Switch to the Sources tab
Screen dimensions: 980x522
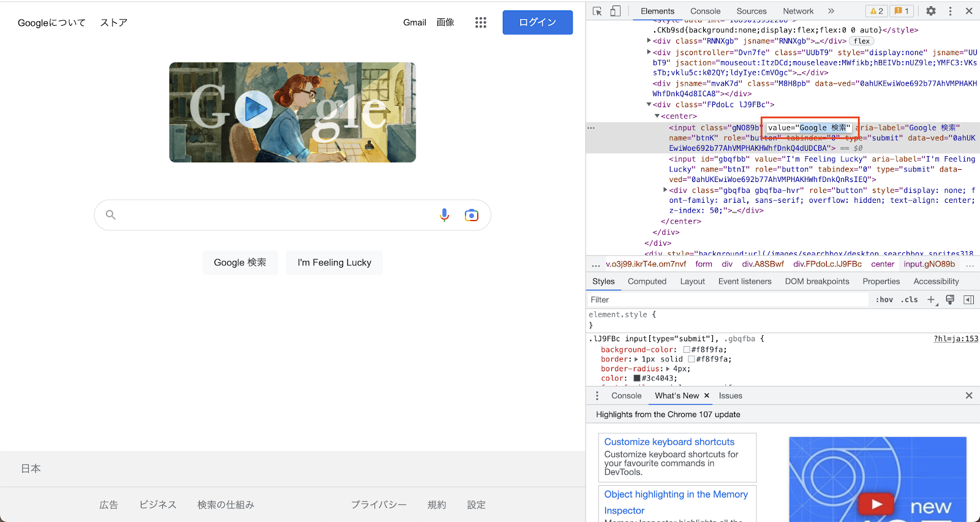pos(752,11)
